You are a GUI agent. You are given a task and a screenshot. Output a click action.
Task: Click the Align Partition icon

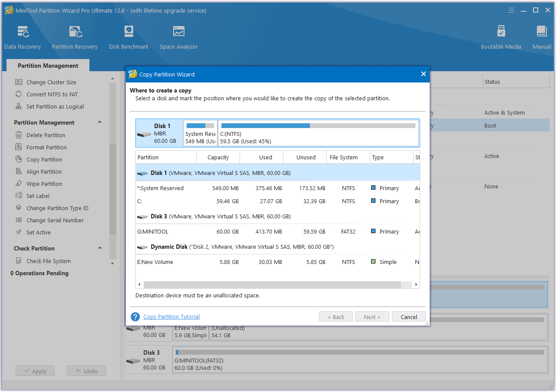(19, 171)
